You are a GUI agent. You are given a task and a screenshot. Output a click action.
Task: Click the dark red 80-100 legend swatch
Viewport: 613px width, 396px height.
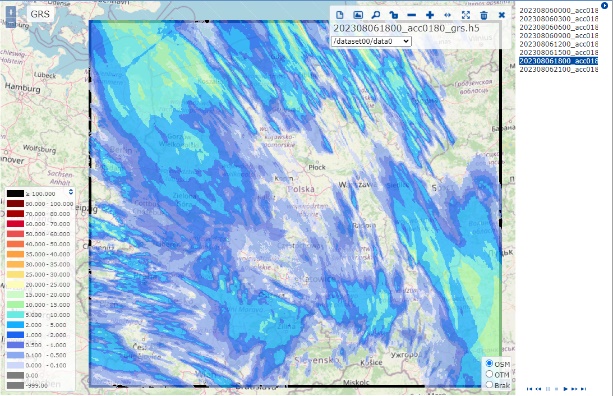[15, 204]
